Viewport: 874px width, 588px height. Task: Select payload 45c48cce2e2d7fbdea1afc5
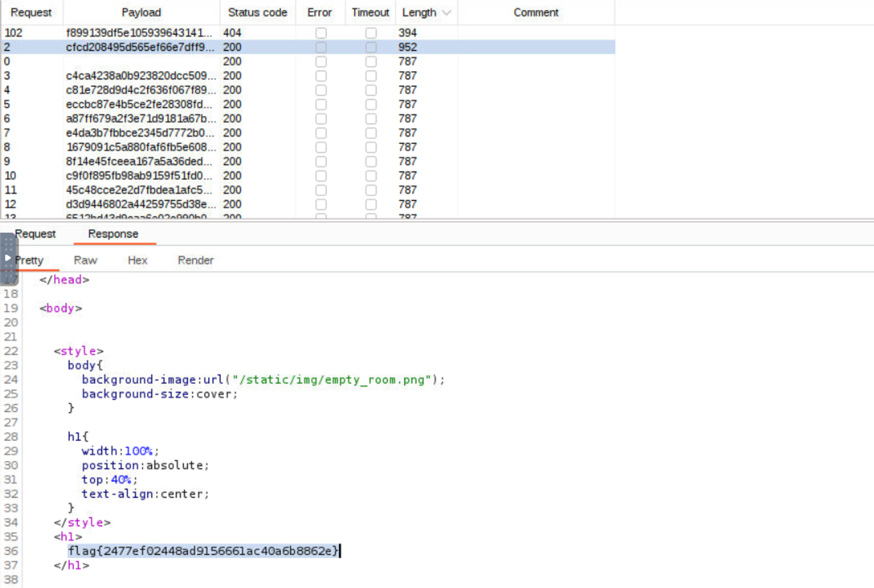tap(139, 190)
